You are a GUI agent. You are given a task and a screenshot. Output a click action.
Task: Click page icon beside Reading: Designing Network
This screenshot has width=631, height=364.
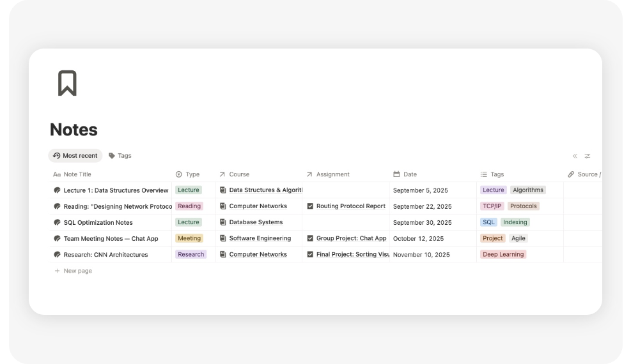(x=57, y=206)
